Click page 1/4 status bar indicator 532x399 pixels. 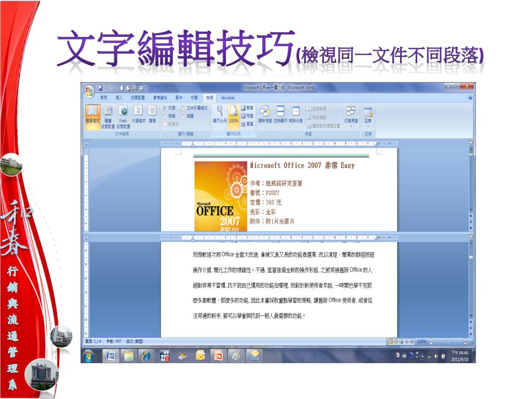coord(93,342)
